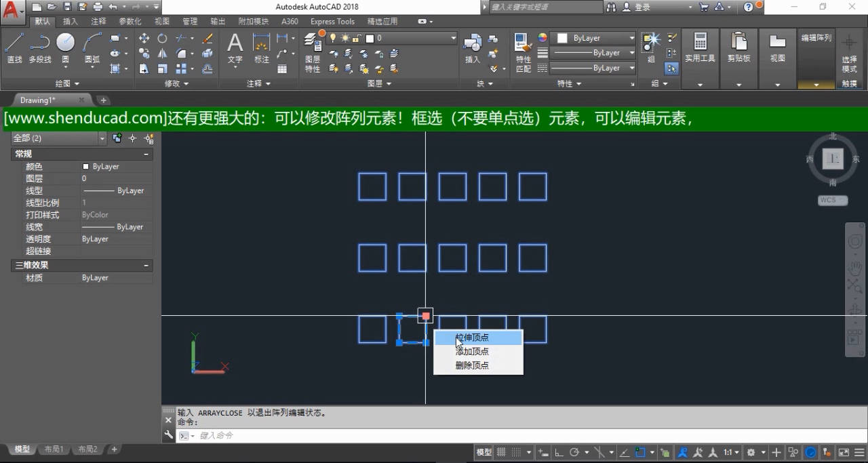Expand the 绘图 panel

[67, 83]
